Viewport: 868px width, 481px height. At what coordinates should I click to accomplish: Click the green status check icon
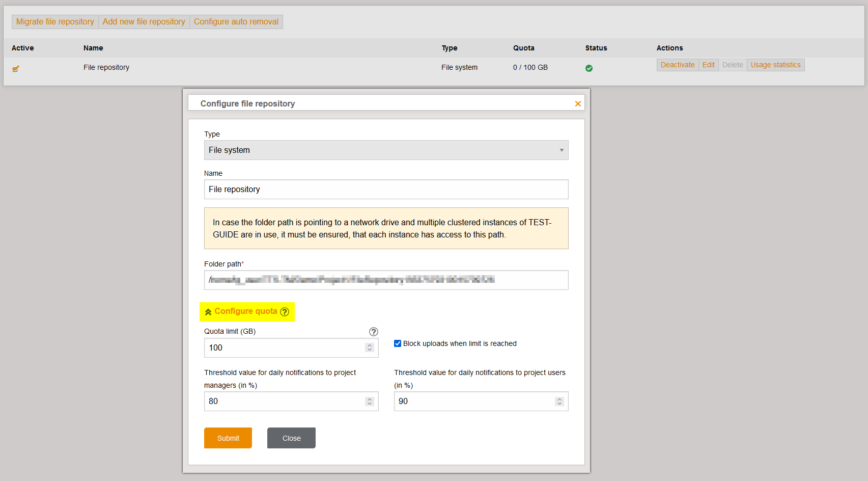point(589,68)
